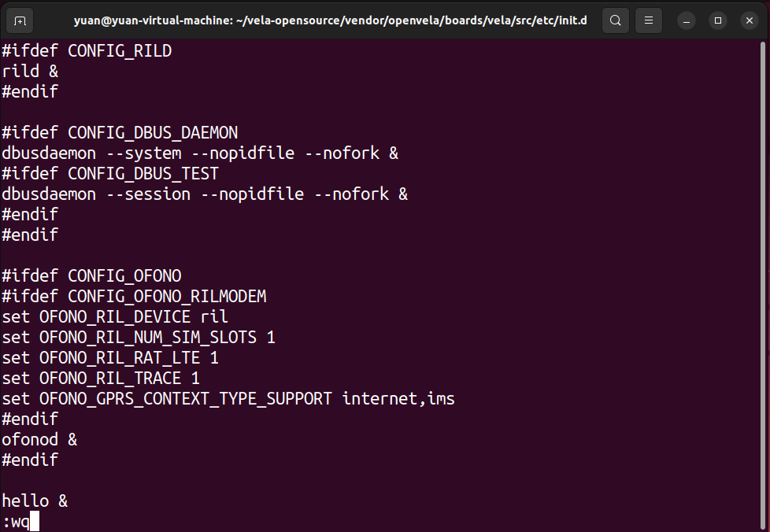Viewport: 770px width, 532px height.
Task: Click the 'rild &' line
Action: 30,72
